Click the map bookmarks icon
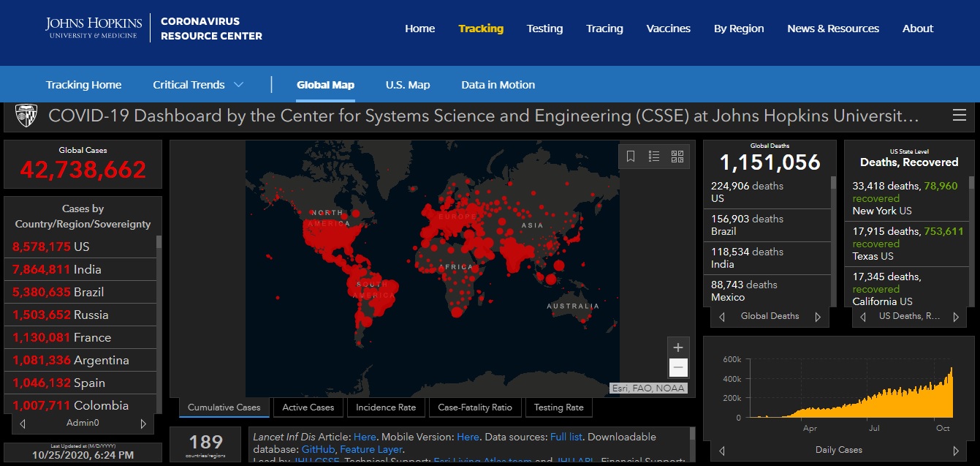This screenshot has height=466, width=980. [x=631, y=157]
